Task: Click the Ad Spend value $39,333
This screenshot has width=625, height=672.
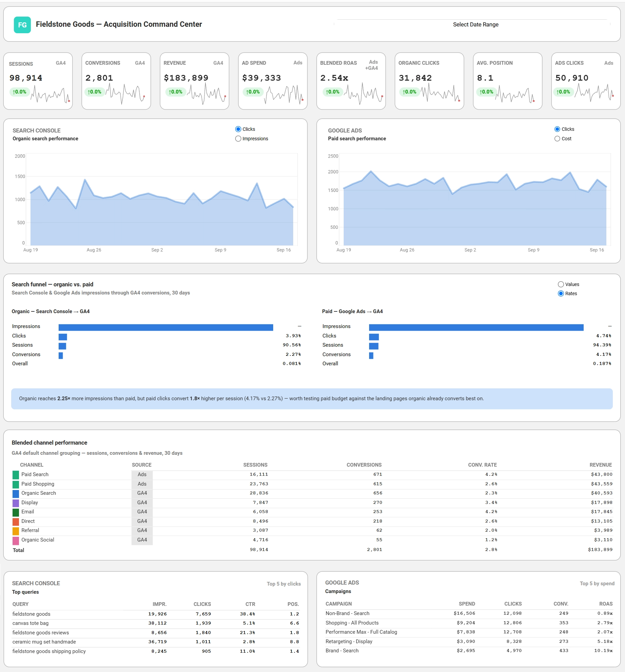Action: [262, 78]
